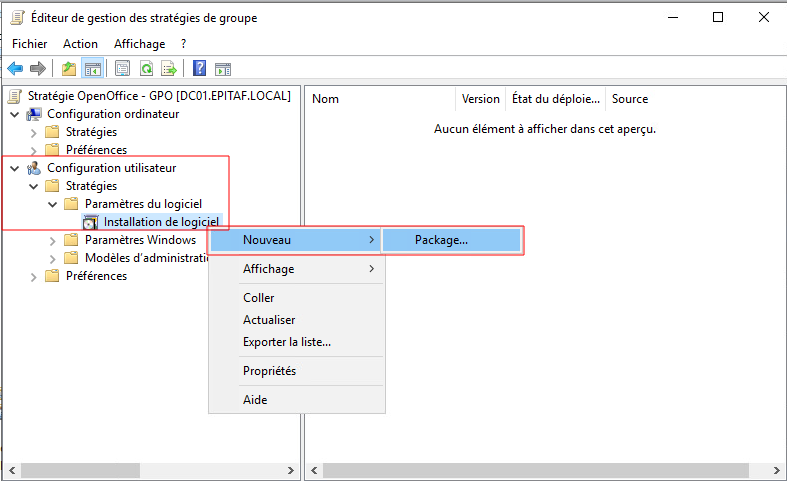Expand the bottom Préférences folder node
This screenshot has height=481, width=787.
tap(34, 276)
